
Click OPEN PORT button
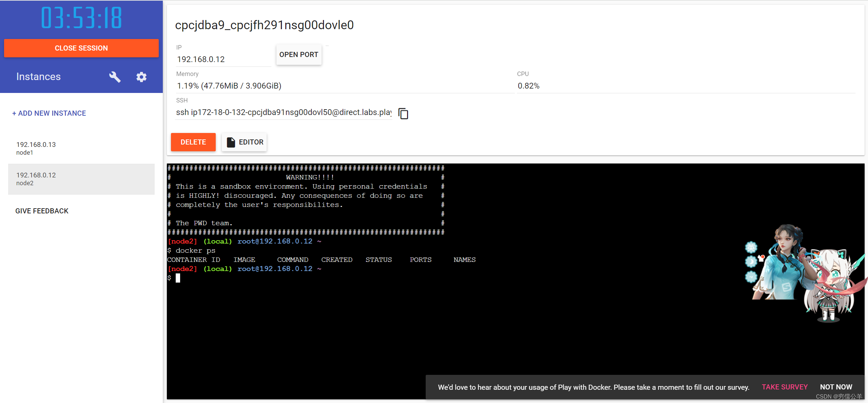(x=298, y=55)
